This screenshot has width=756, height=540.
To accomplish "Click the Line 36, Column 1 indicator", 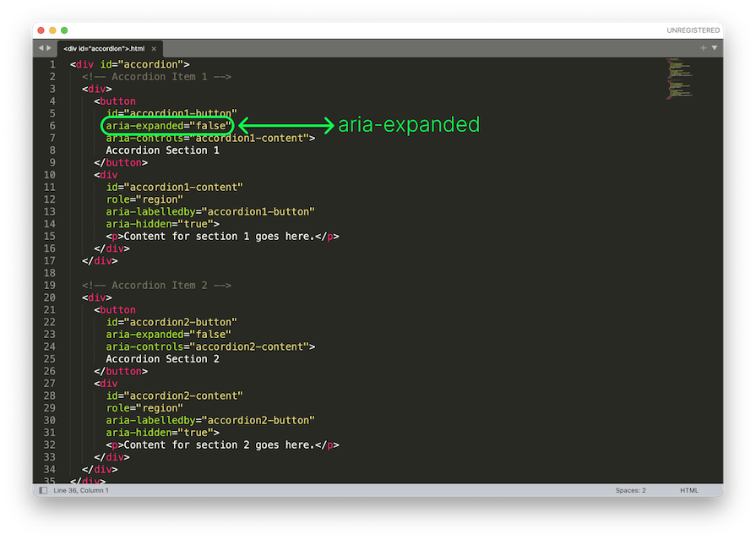I will (81, 490).
